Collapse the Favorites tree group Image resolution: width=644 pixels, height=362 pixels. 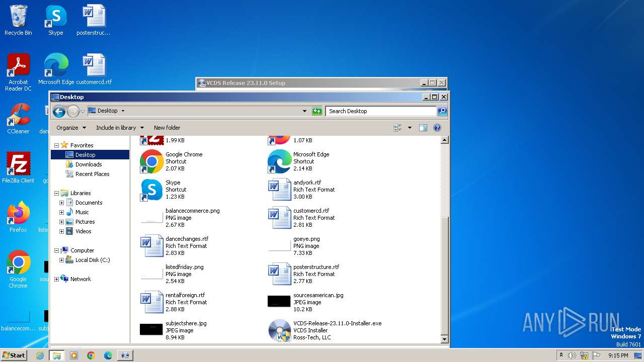[x=56, y=145]
